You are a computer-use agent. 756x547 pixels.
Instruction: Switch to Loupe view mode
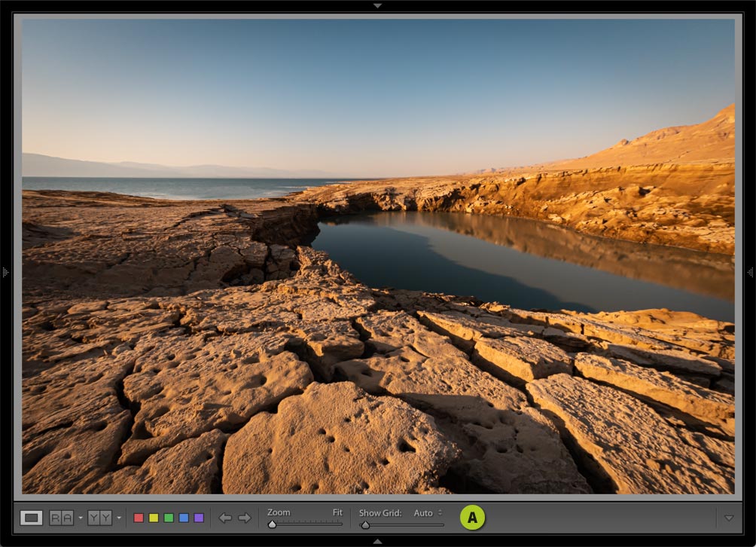pyautogui.click(x=32, y=518)
